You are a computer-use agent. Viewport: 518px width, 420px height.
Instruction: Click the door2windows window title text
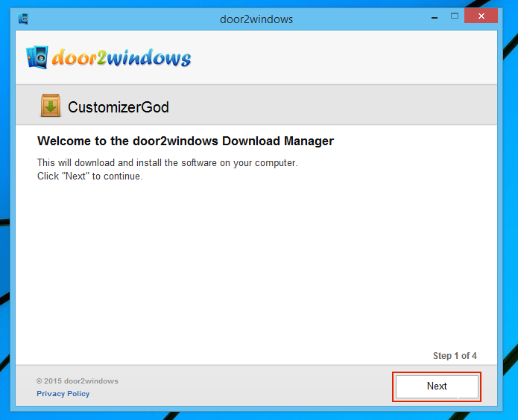tap(256, 19)
